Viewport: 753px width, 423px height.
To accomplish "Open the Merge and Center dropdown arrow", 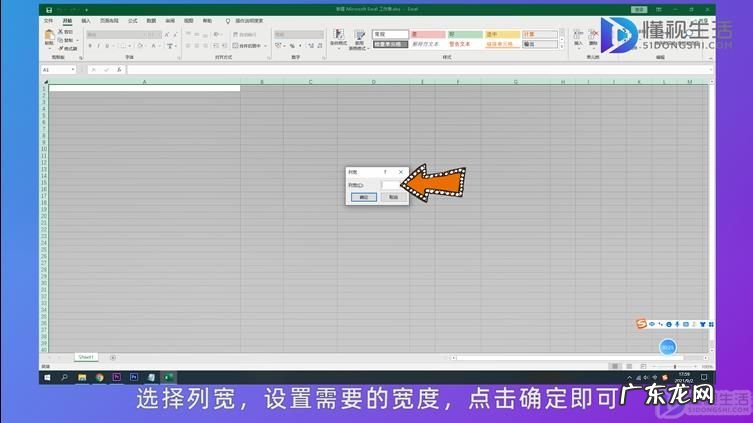I will tap(266, 46).
